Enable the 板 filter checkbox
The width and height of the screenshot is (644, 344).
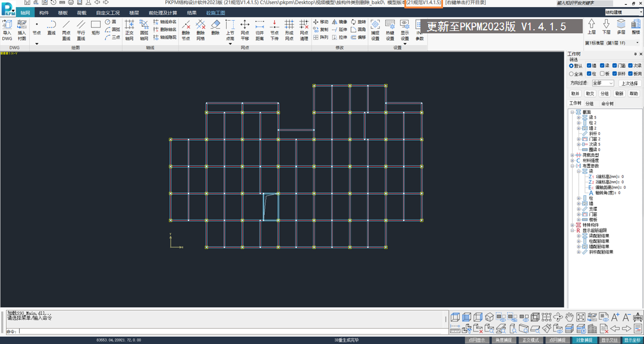[603, 74]
